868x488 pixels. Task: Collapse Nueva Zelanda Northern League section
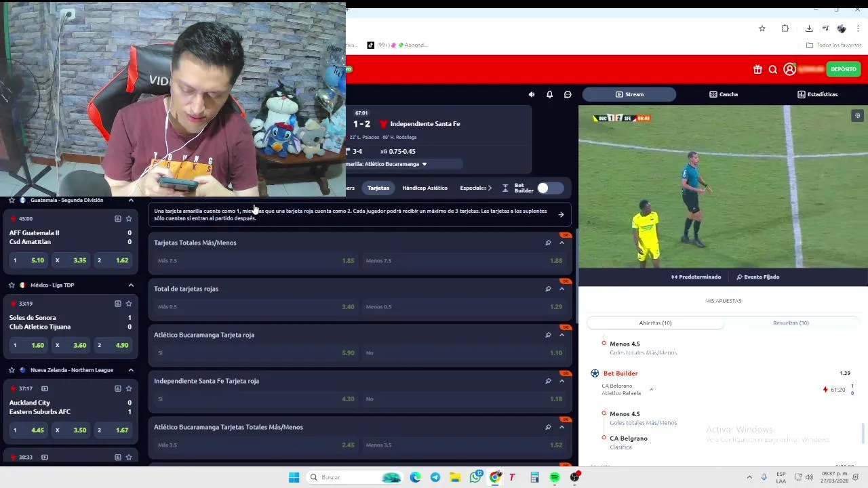(131, 370)
